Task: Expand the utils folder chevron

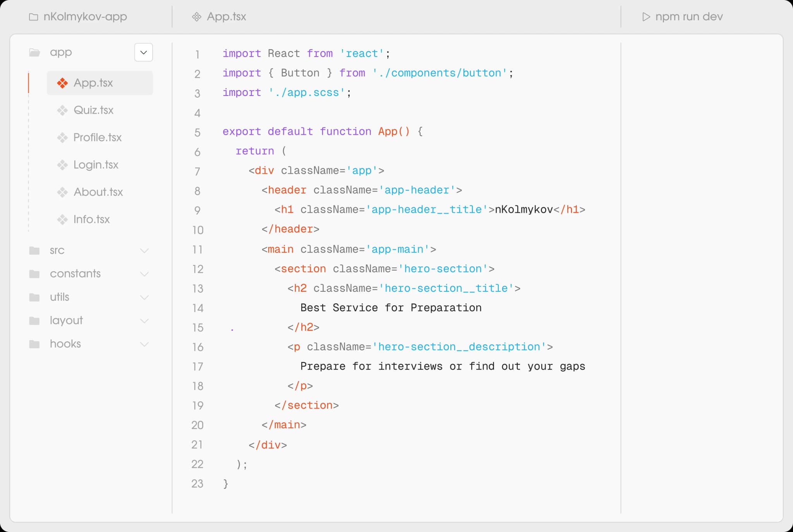Action: point(144,297)
